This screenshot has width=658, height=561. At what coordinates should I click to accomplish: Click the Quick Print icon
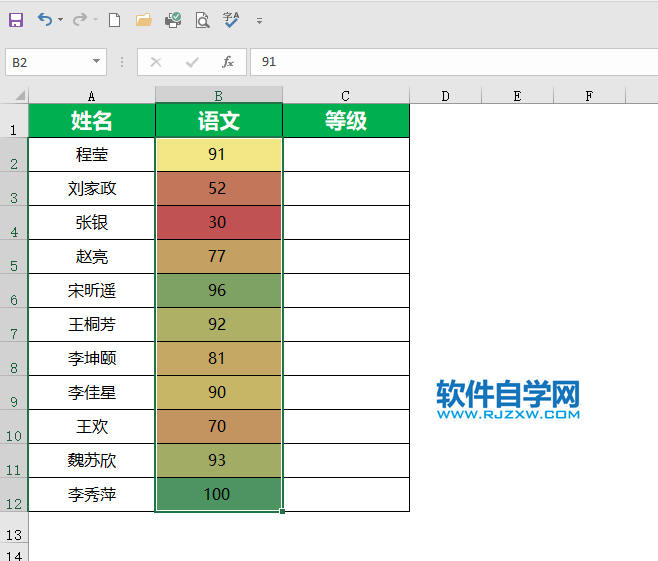click(173, 20)
